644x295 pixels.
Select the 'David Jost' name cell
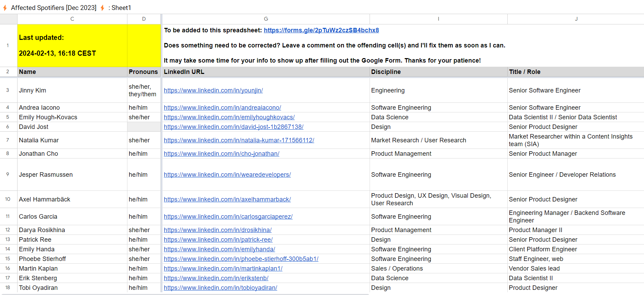(72, 127)
